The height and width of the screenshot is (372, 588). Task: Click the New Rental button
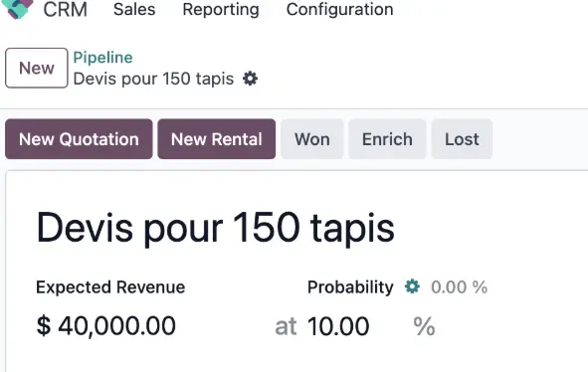[x=216, y=139]
